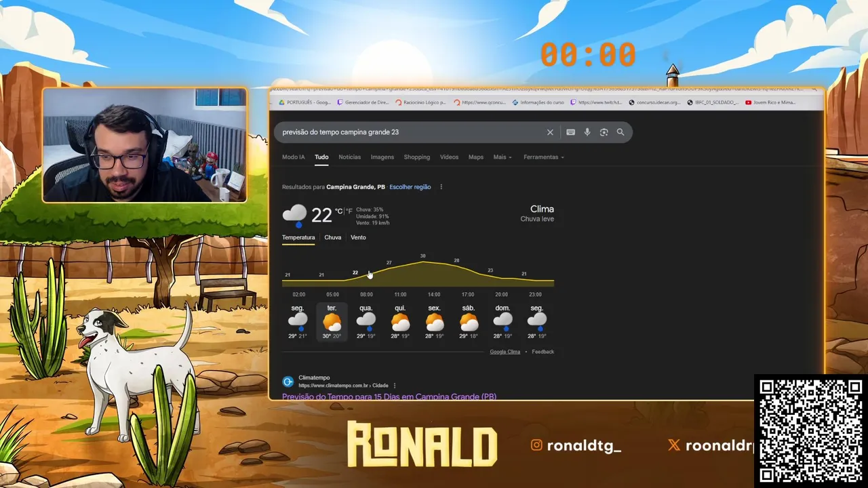Click the Campina Grande, PB location text
Image resolution: width=868 pixels, height=488 pixels.
tap(355, 187)
